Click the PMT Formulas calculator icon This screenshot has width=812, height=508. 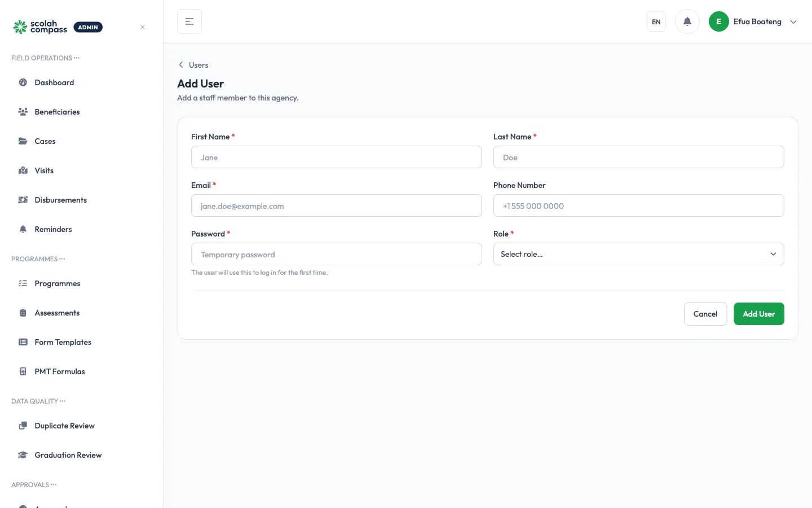pos(23,371)
